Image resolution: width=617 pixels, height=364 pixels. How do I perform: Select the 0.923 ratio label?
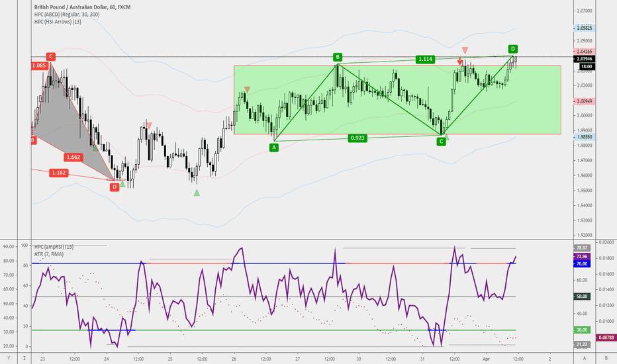357,138
